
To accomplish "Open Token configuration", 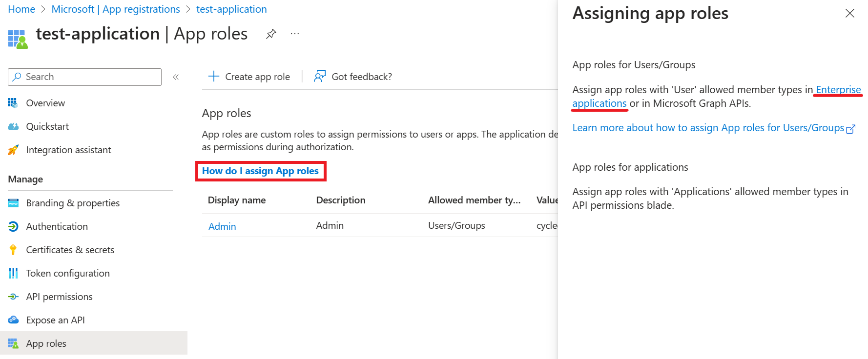I will click(x=68, y=273).
